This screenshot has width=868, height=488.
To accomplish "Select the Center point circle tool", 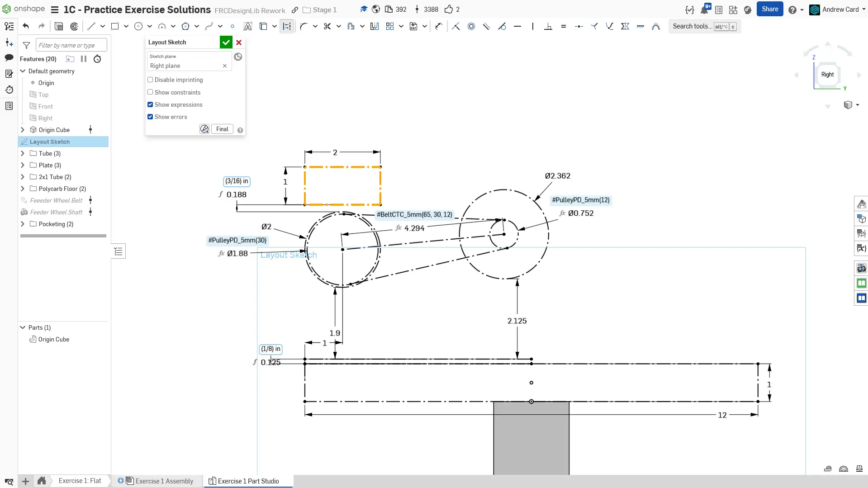I will (x=138, y=26).
